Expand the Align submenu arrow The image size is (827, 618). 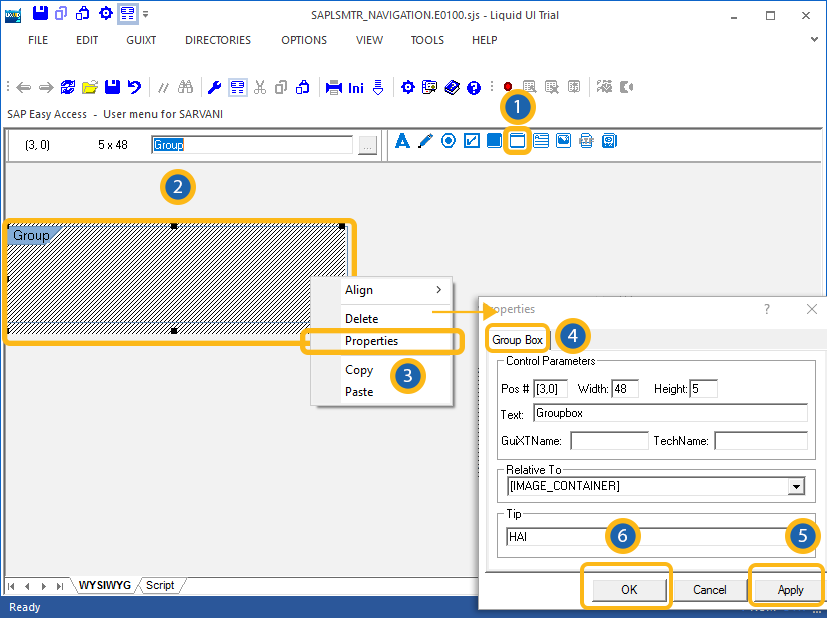click(x=438, y=290)
